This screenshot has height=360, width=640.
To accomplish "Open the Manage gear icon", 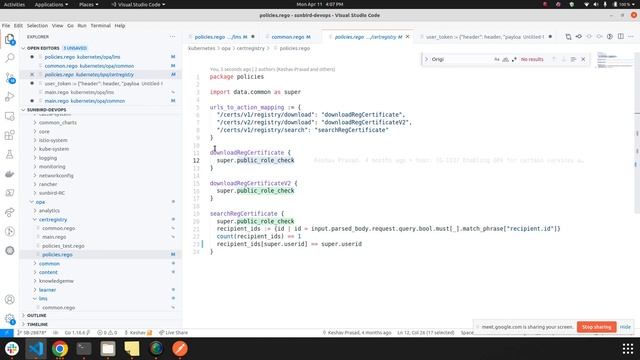I will pyautogui.click(x=10, y=319).
